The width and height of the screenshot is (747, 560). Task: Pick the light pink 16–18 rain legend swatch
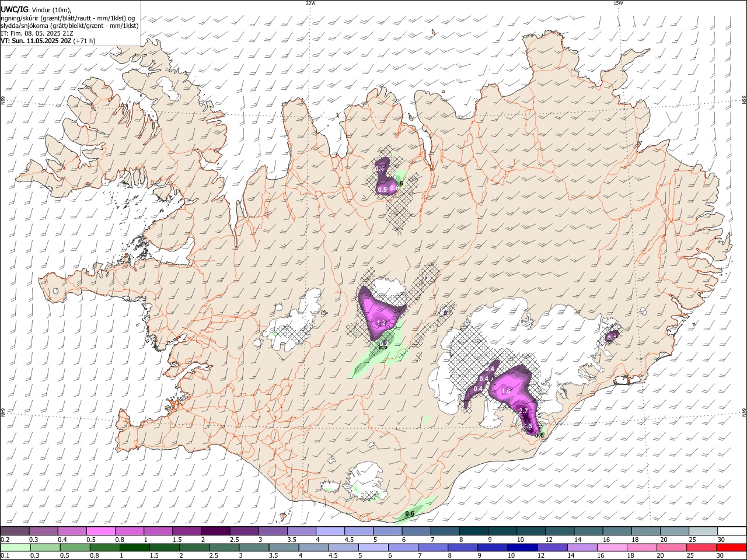pyautogui.click(x=612, y=547)
